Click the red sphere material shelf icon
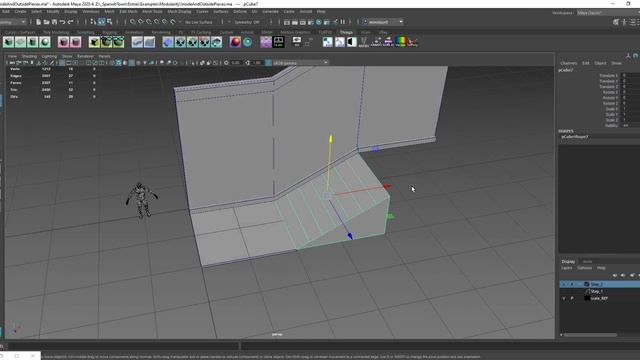 (235, 42)
